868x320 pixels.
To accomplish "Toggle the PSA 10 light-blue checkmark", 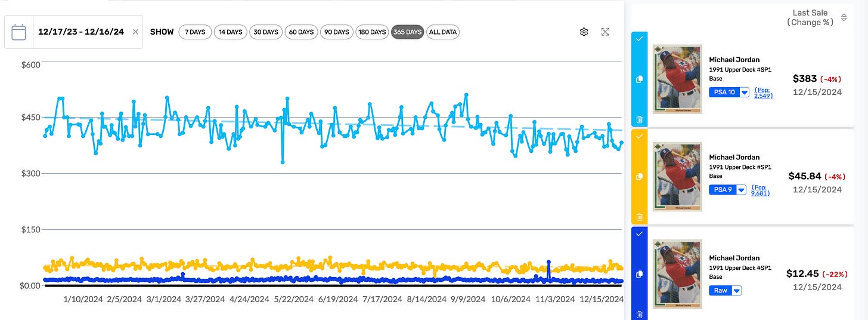I will (639, 38).
